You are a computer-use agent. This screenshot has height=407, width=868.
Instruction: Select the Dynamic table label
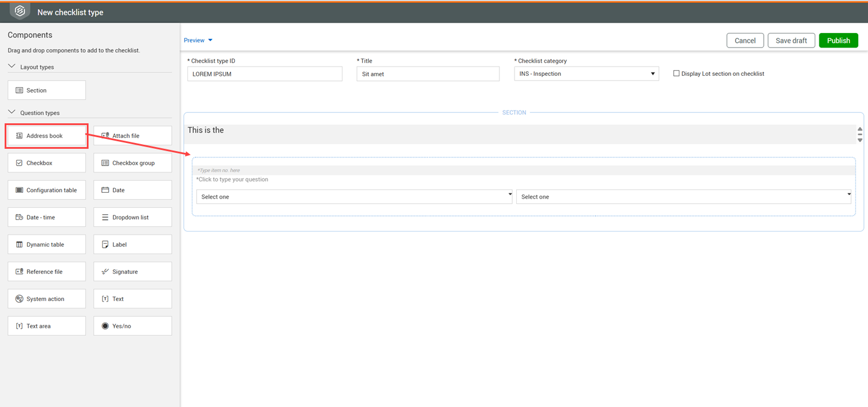(x=45, y=244)
